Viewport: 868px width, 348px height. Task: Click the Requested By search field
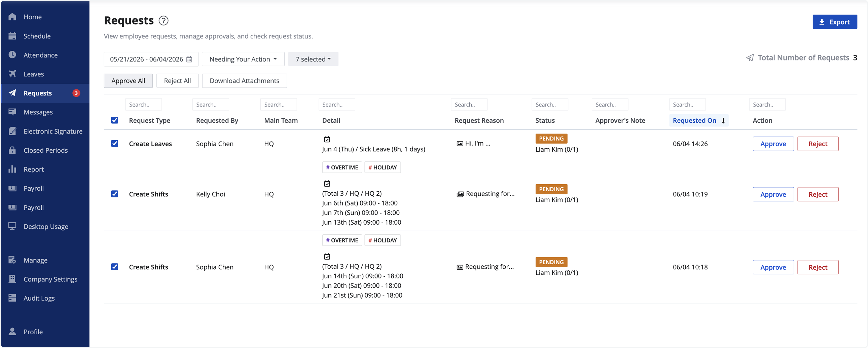(211, 105)
